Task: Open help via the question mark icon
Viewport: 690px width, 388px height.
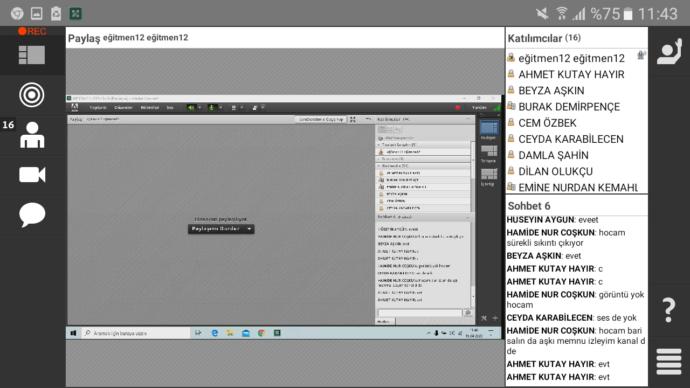Action: (669, 310)
